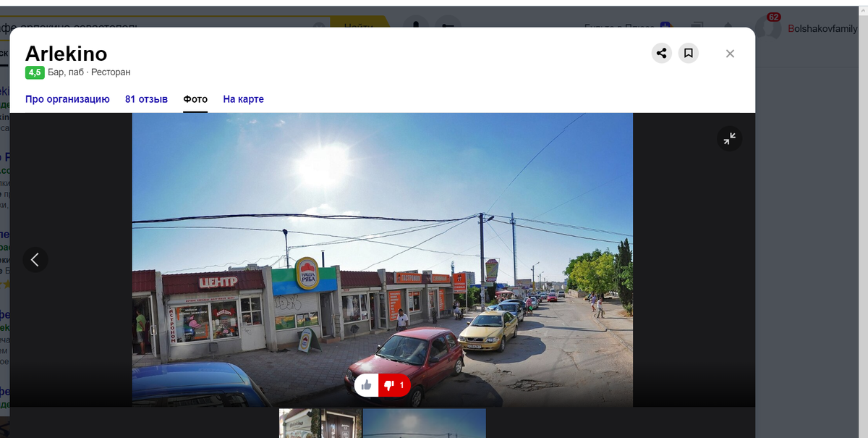
Task: Dislike the photo with red thumbs-down button
Action: pos(394,385)
